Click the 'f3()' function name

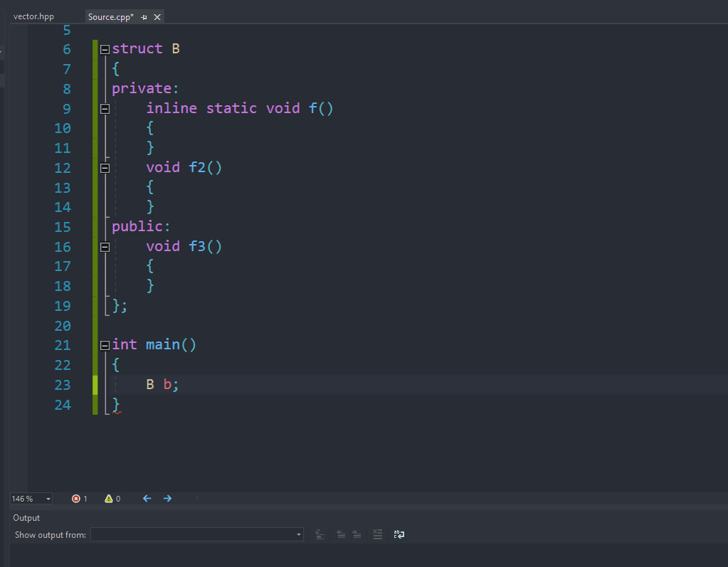(x=205, y=246)
